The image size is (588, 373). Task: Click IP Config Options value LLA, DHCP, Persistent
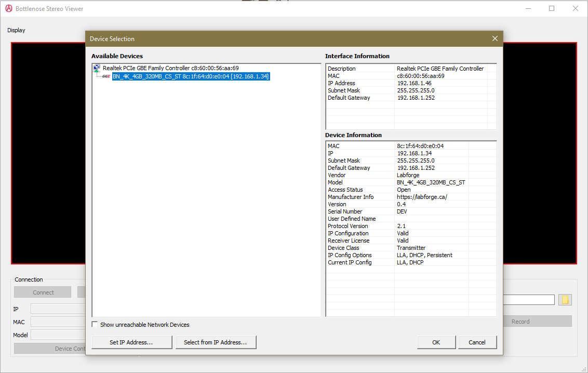[x=424, y=255]
